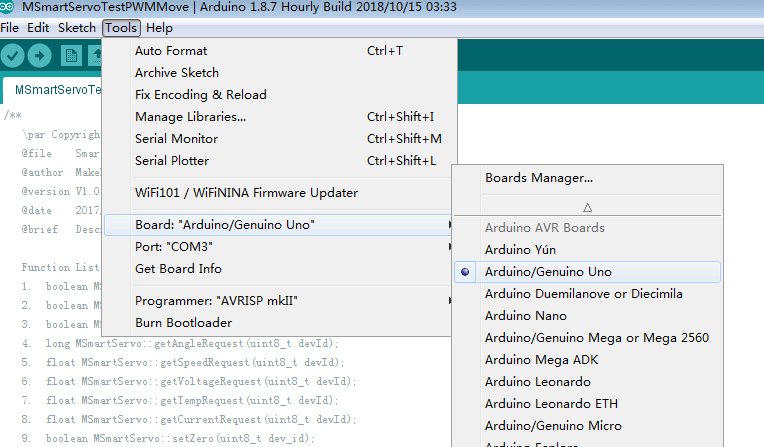
Task: Select the Arduino/Genuino Micro board
Action: click(x=587, y=426)
